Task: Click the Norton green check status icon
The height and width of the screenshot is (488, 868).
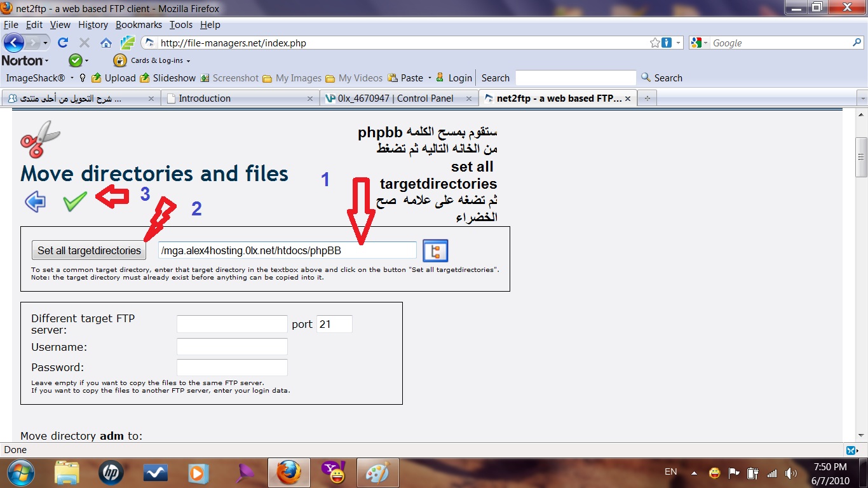Action: (76, 60)
